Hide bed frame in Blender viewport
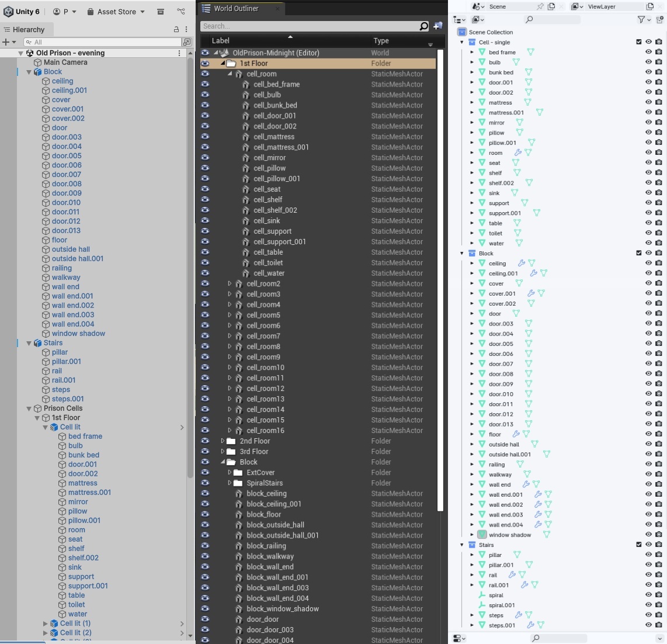This screenshot has height=644, width=667. tap(648, 52)
